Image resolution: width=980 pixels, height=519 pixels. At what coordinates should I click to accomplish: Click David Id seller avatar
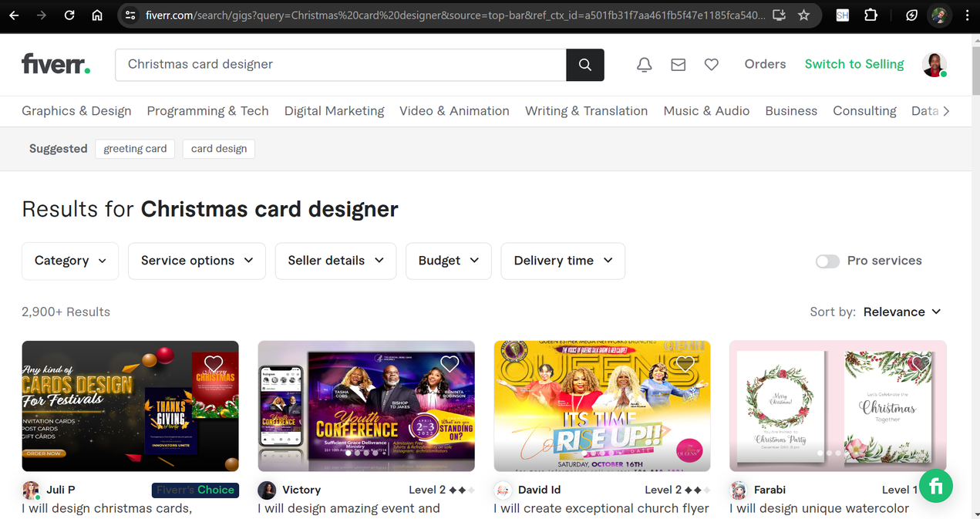point(503,490)
